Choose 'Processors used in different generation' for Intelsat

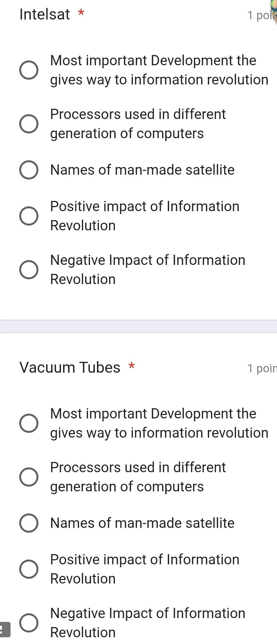pyautogui.click(x=29, y=124)
